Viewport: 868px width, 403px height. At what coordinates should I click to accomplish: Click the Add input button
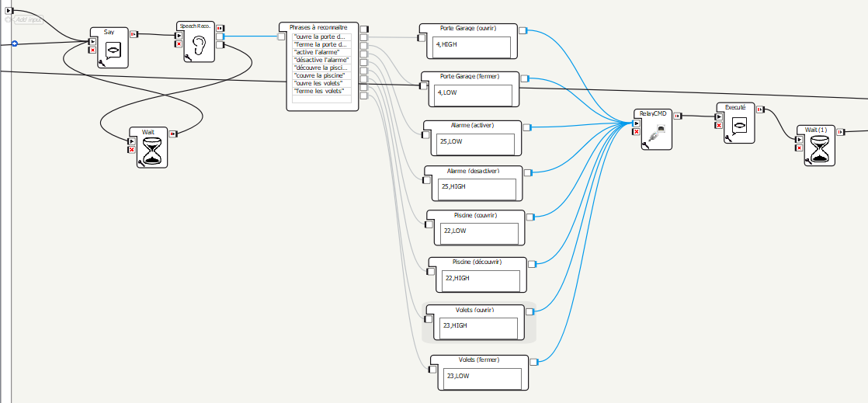[x=26, y=19]
